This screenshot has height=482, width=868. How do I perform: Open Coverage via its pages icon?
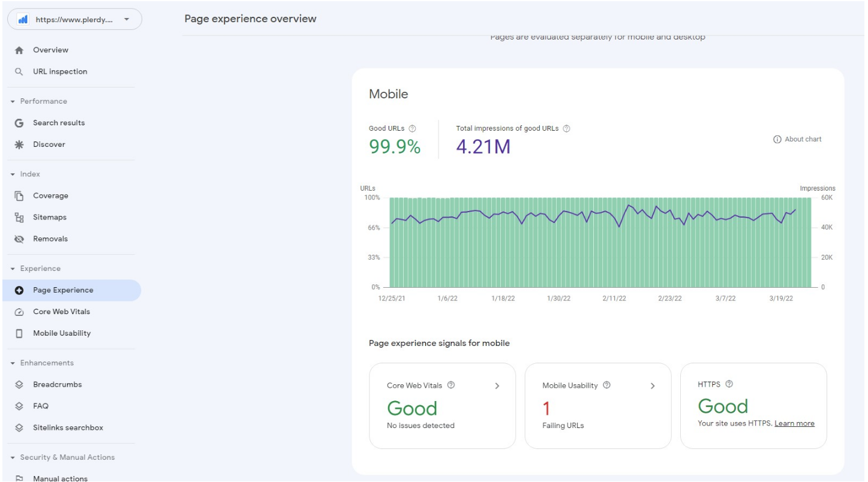(19, 195)
